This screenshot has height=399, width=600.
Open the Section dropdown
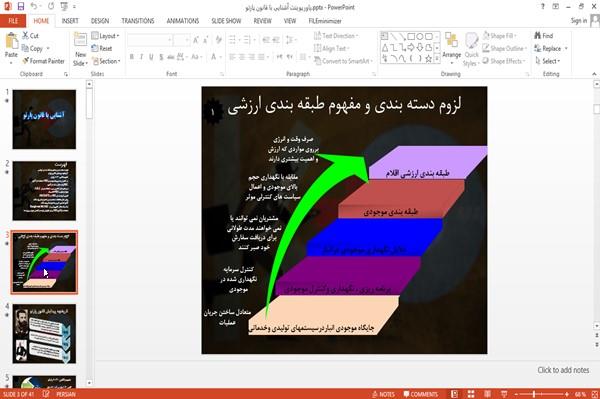point(106,61)
